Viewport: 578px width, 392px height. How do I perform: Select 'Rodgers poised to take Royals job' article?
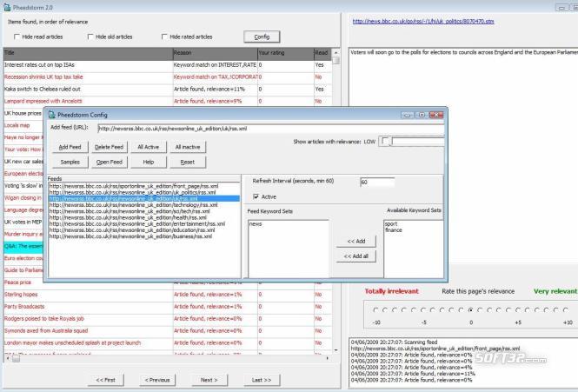click(168, 319)
